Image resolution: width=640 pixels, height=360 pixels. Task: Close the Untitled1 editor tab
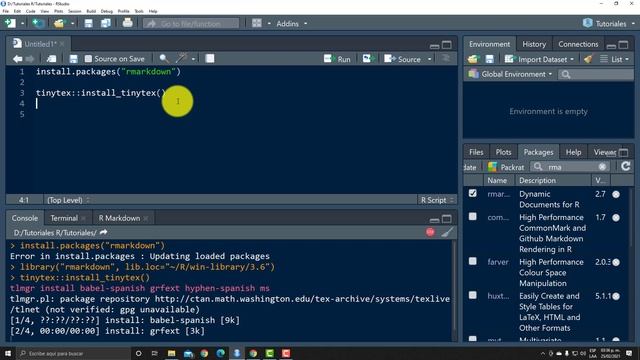click(x=62, y=44)
